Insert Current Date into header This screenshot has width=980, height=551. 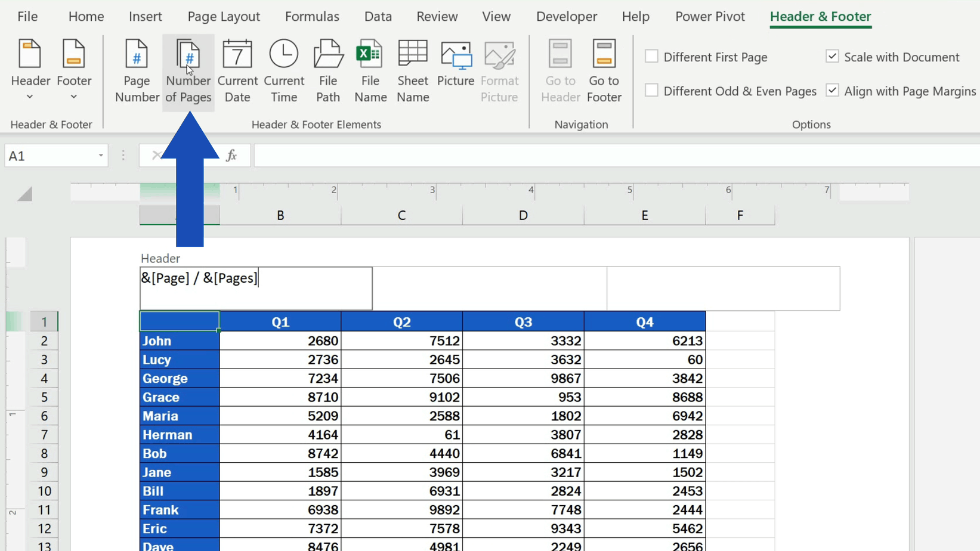(x=237, y=72)
